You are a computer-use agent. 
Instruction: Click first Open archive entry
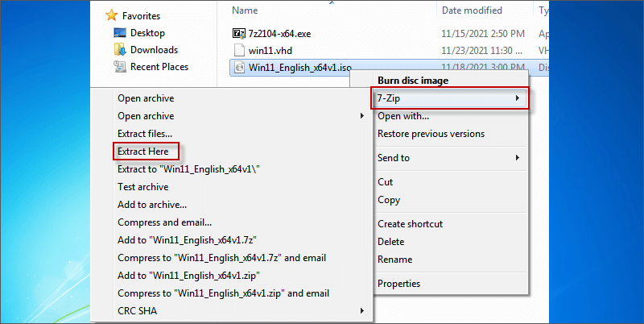tap(146, 98)
